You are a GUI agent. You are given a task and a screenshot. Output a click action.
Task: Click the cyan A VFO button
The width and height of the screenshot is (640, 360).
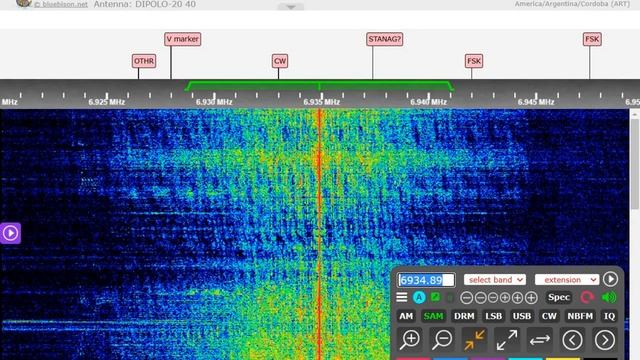point(419,297)
